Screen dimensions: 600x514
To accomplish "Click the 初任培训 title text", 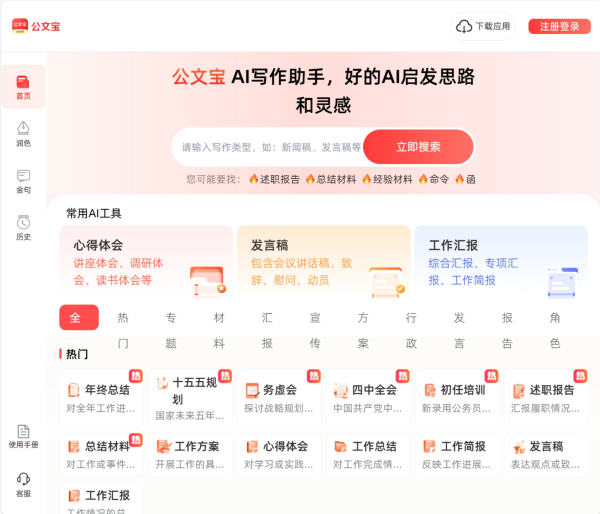I will pyautogui.click(x=463, y=390).
